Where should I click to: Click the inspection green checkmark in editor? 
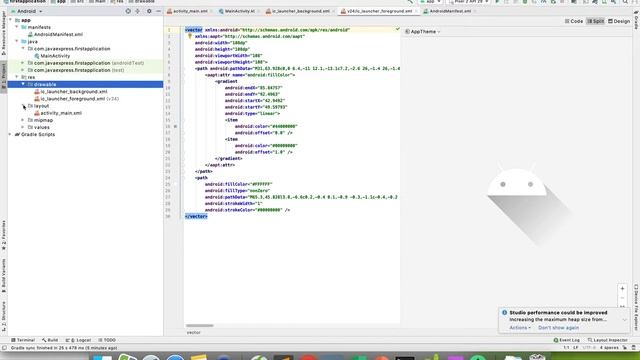pos(397,29)
